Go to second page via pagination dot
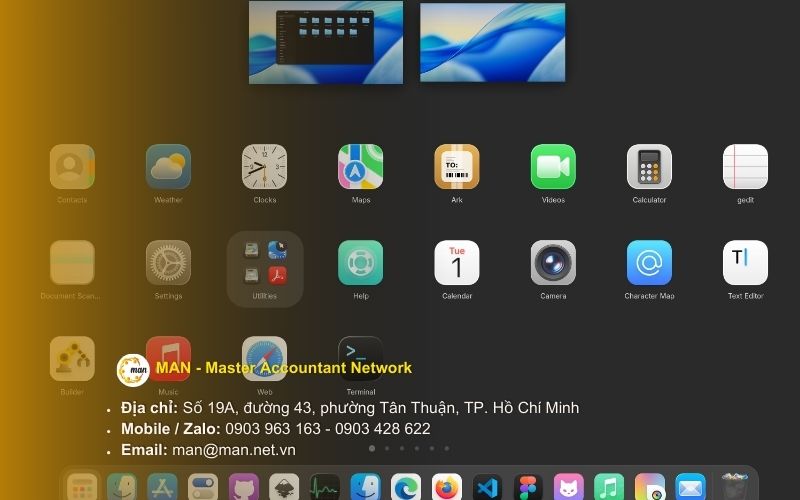Image resolution: width=800 pixels, height=500 pixels. click(387, 449)
